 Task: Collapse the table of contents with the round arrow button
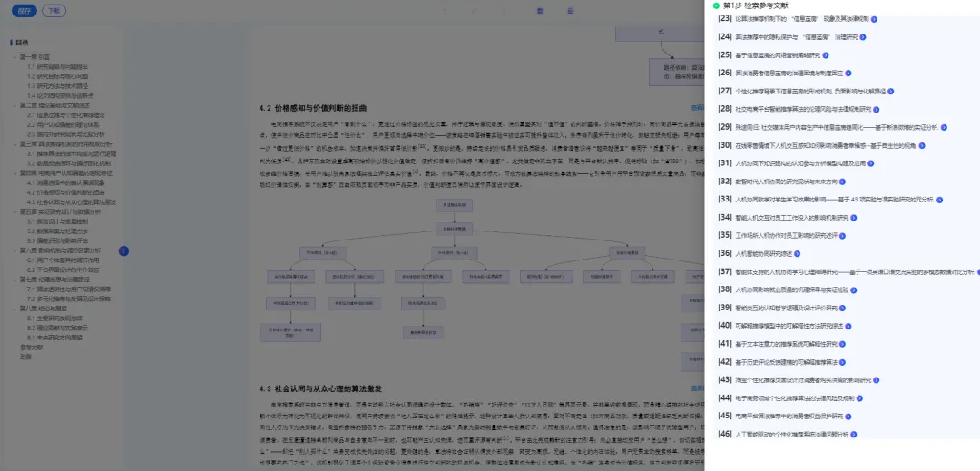[x=123, y=251]
